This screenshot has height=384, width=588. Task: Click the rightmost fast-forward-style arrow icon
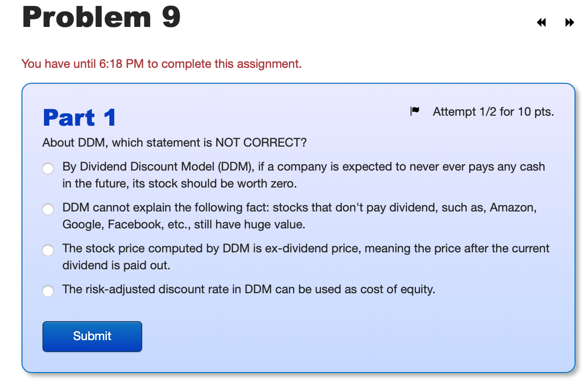(570, 22)
